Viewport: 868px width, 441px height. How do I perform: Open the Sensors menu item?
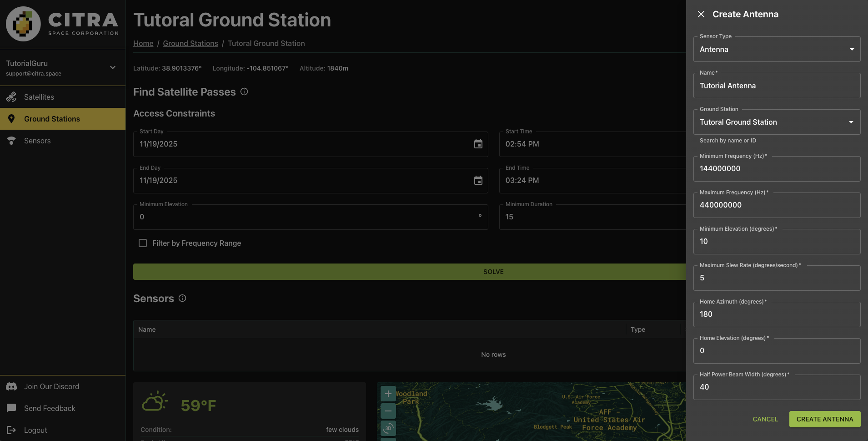[63, 141]
